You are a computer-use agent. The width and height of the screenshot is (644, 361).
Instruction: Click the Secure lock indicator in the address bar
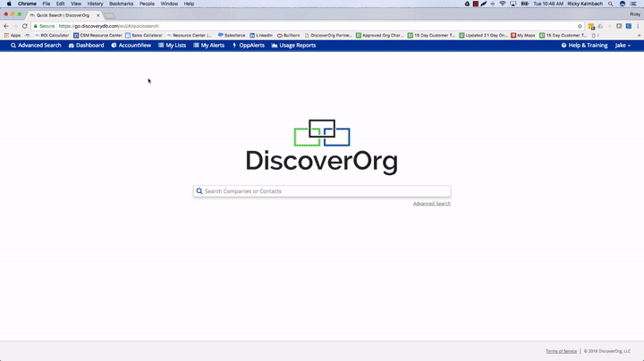(44, 26)
